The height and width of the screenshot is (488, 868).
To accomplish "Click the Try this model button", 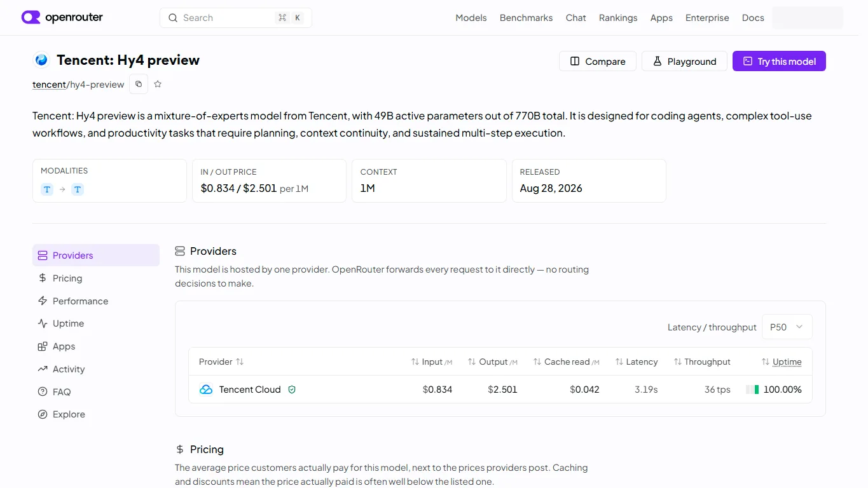I will (x=779, y=61).
